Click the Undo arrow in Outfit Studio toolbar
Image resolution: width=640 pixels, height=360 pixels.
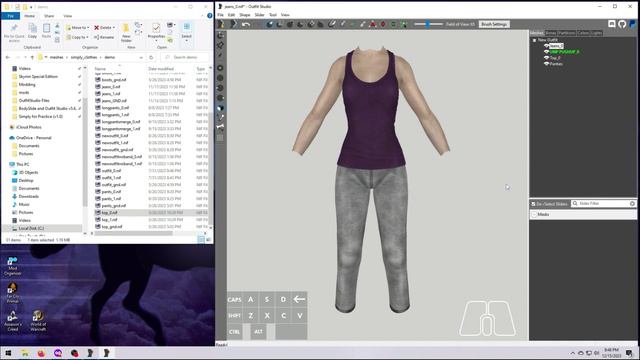[246, 24]
